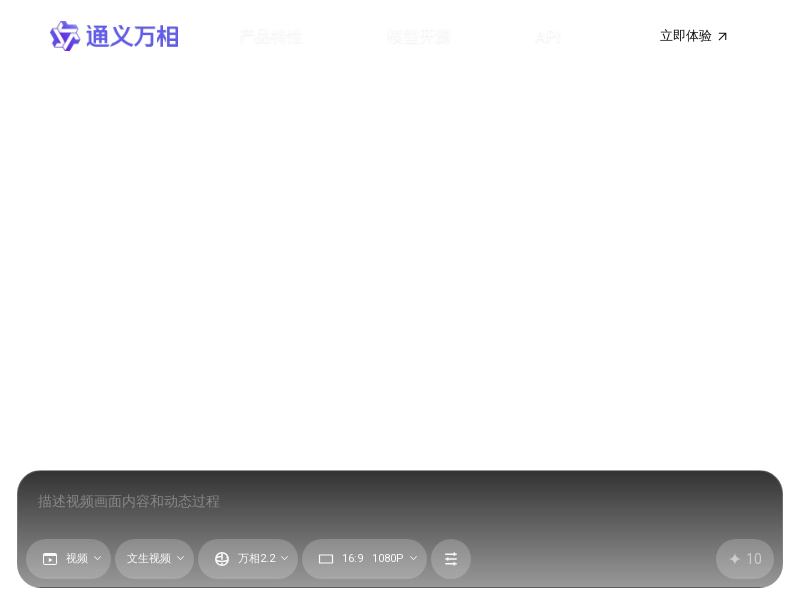Image resolution: width=800 pixels, height=600 pixels.
Task: Focus the video description prompt field
Action: 400,501
